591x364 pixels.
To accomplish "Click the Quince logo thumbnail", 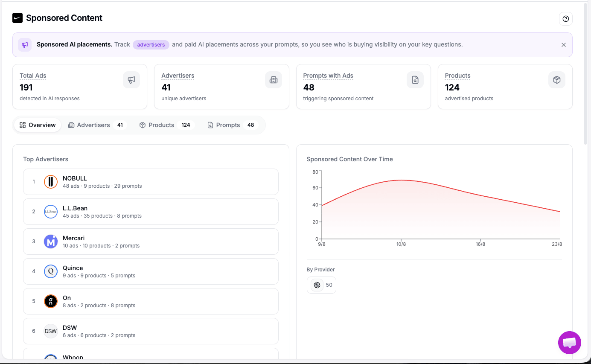I will click(x=51, y=271).
